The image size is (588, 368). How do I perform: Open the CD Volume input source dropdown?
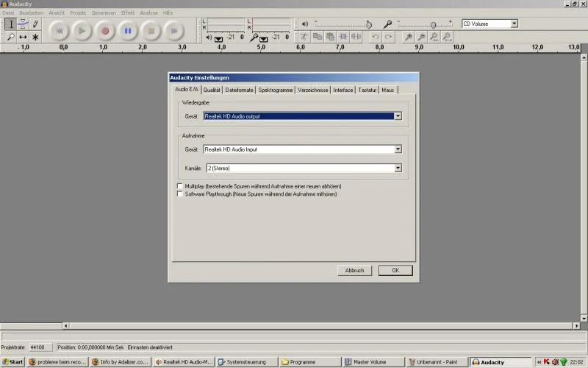(514, 24)
